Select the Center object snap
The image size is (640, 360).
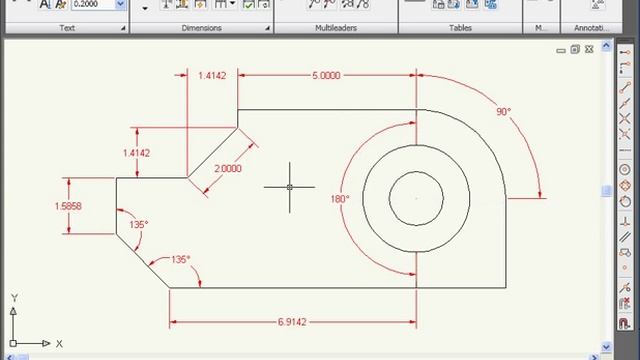[x=625, y=169]
